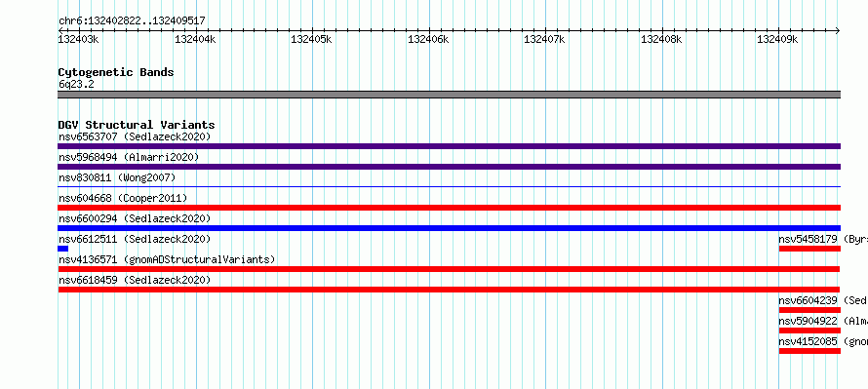Select the short nsv6612511 blue bar
Viewport: 868px width, 389px height.
[63, 249]
